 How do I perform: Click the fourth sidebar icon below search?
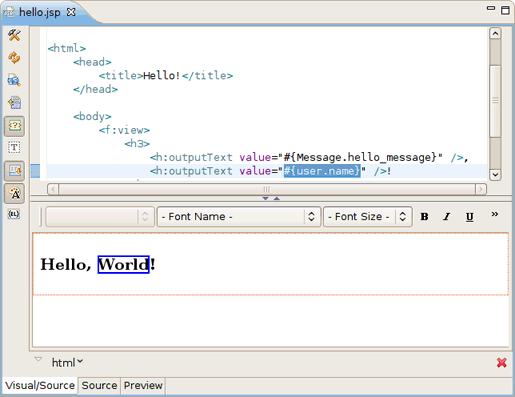(x=14, y=103)
